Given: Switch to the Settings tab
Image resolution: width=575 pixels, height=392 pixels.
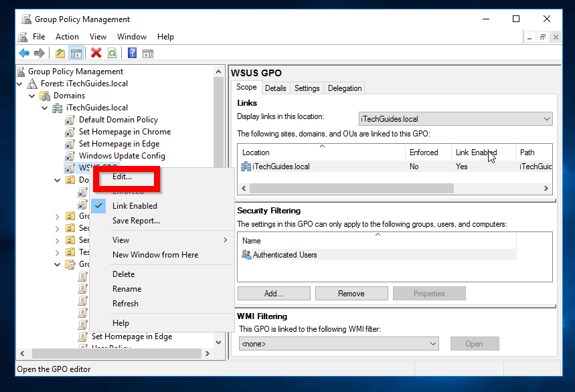Looking at the screenshot, I should tap(307, 88).
